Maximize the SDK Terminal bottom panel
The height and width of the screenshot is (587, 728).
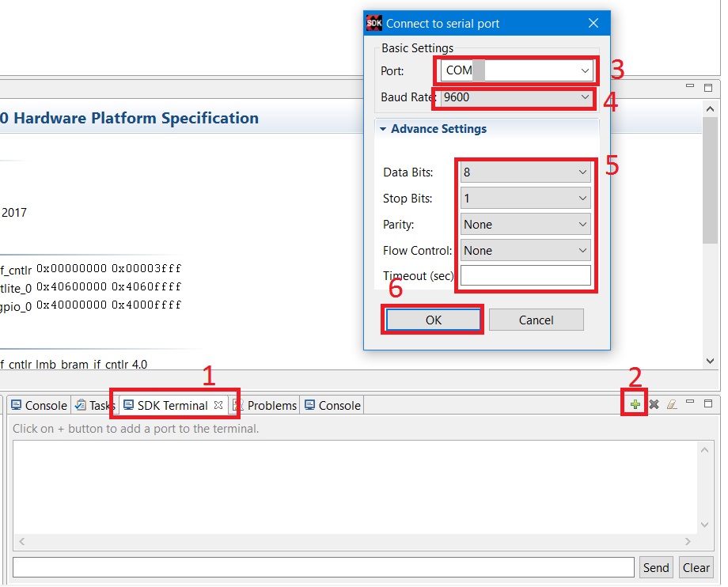pyautogui.click(x=708, y=403)
